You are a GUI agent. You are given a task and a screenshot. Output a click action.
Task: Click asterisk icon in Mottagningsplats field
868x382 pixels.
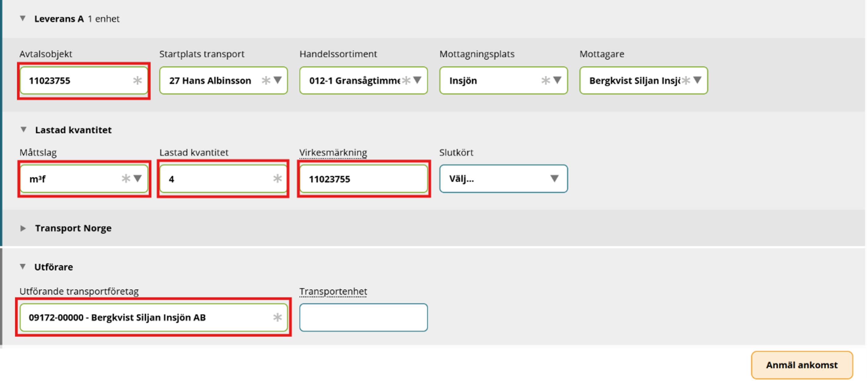545,80
